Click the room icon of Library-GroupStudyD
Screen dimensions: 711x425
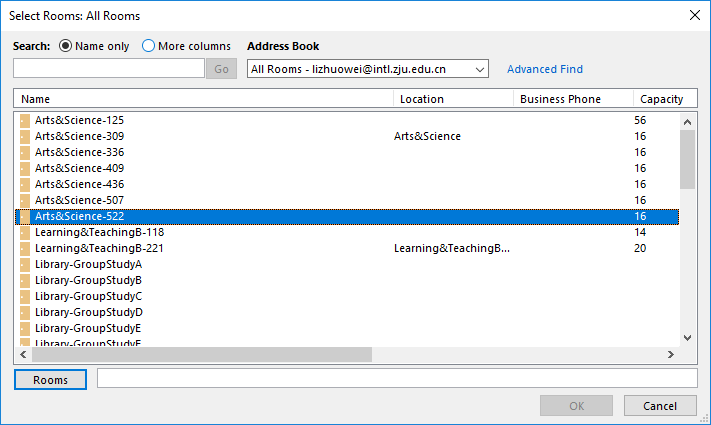(x=25, y=312)
